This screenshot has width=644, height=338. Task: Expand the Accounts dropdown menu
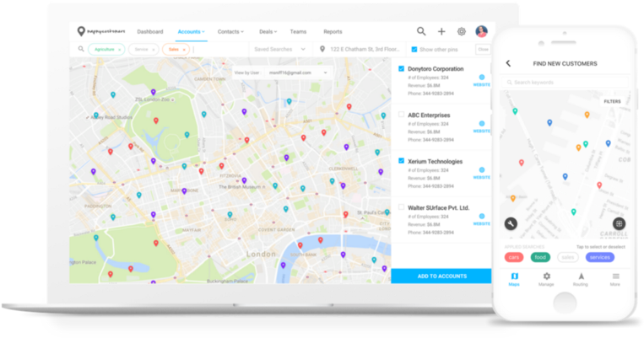pos(191,31)
